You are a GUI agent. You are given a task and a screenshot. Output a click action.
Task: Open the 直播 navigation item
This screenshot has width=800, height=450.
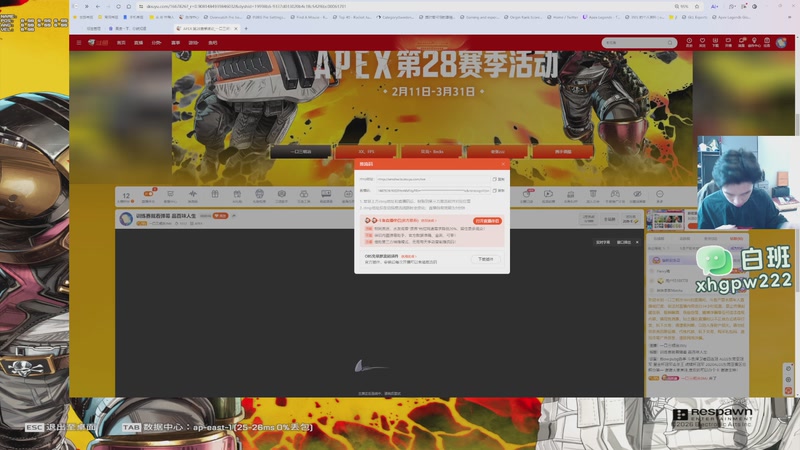138,43
